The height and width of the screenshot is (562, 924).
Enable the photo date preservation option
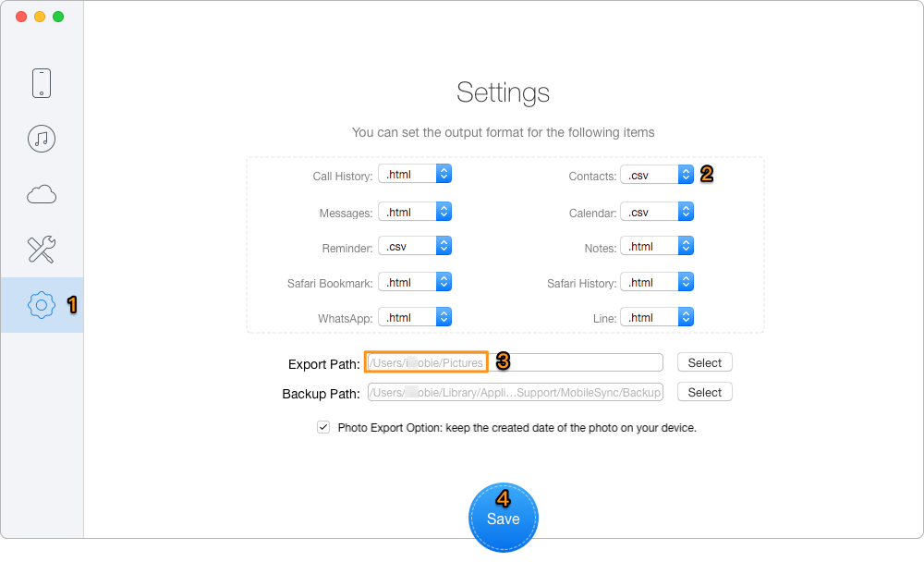323,427
